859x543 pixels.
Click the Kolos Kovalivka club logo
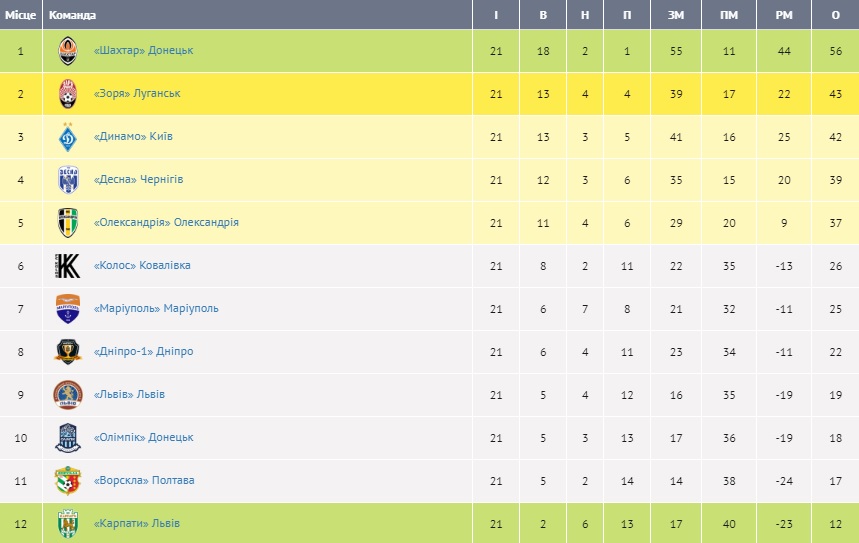(67, 266)
